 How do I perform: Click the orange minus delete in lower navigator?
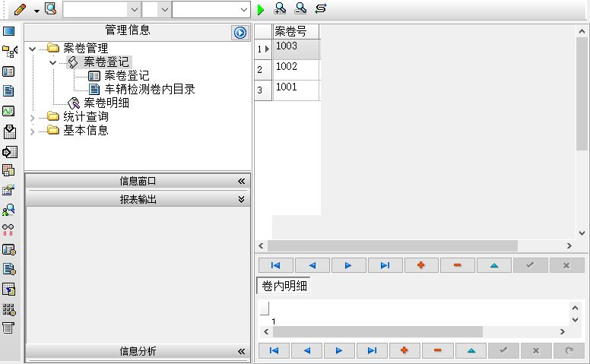pyautogui.click(x=437, y=350)
